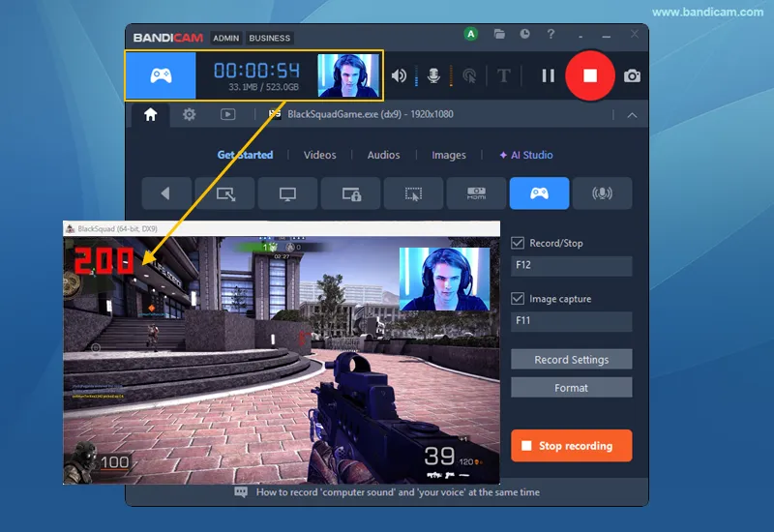The width and height of the screenshot is (774, 532).
Task: Click the Format button
Action: 571,388
